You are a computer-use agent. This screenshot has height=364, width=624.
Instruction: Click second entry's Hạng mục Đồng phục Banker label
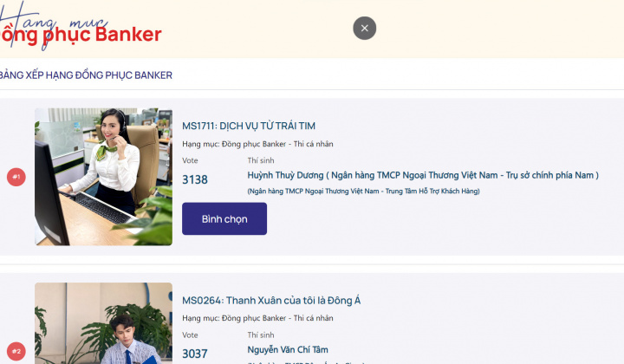tap(257, 318)
